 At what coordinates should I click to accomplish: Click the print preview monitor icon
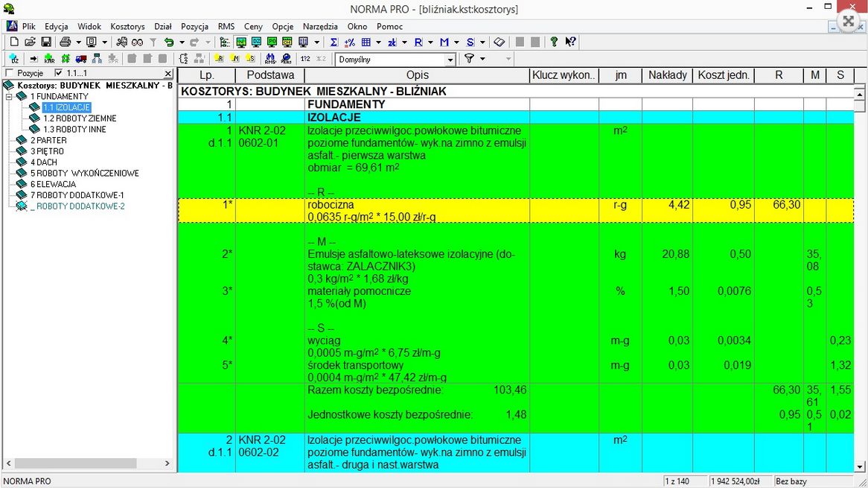[x=92, y=42]
